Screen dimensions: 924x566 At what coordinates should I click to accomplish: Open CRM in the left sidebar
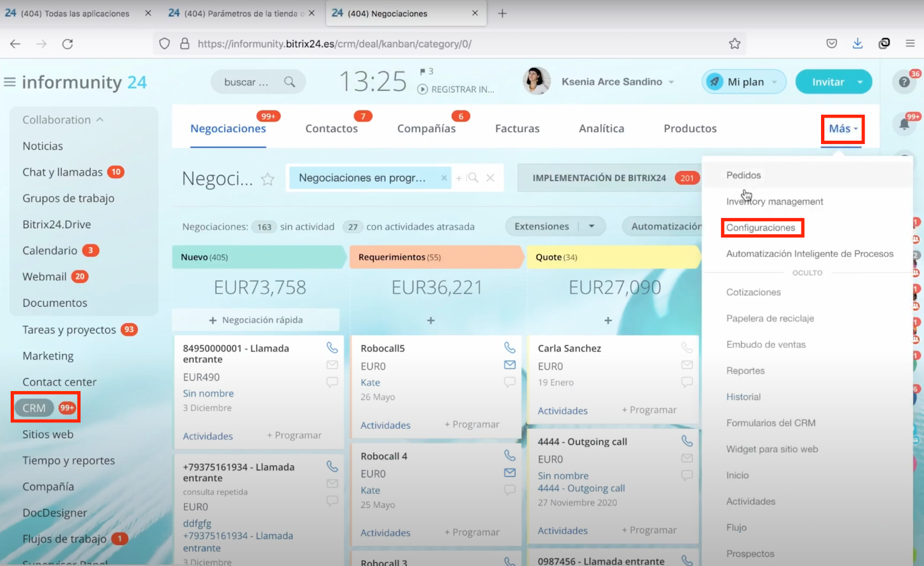[x=34, y=408]
